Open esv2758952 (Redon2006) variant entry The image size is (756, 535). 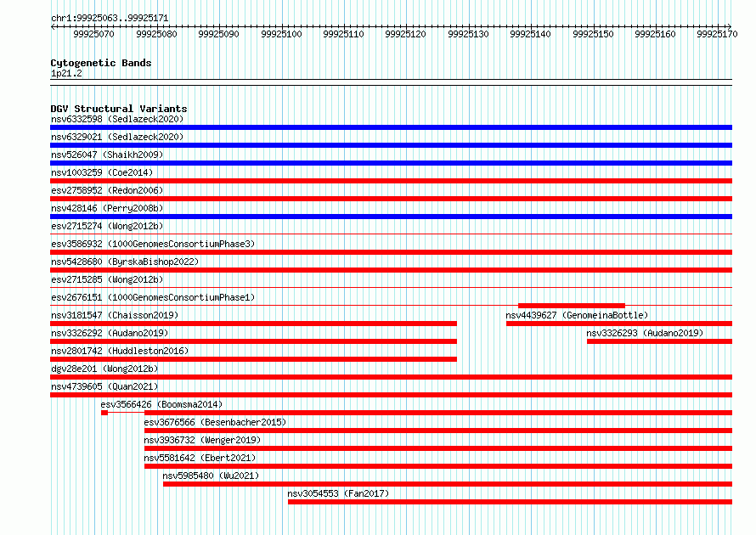coord(107,190)
